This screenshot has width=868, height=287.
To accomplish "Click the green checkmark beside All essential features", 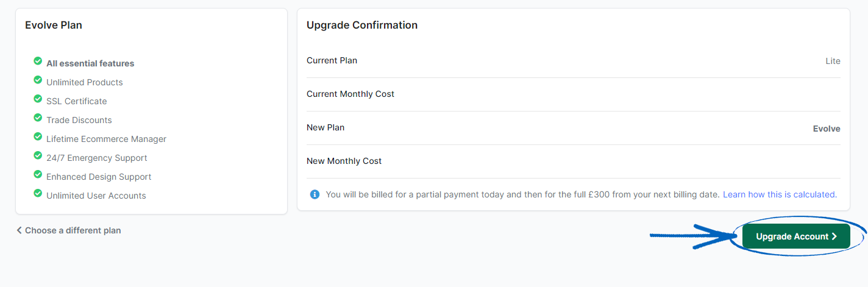I will point(38,62).
